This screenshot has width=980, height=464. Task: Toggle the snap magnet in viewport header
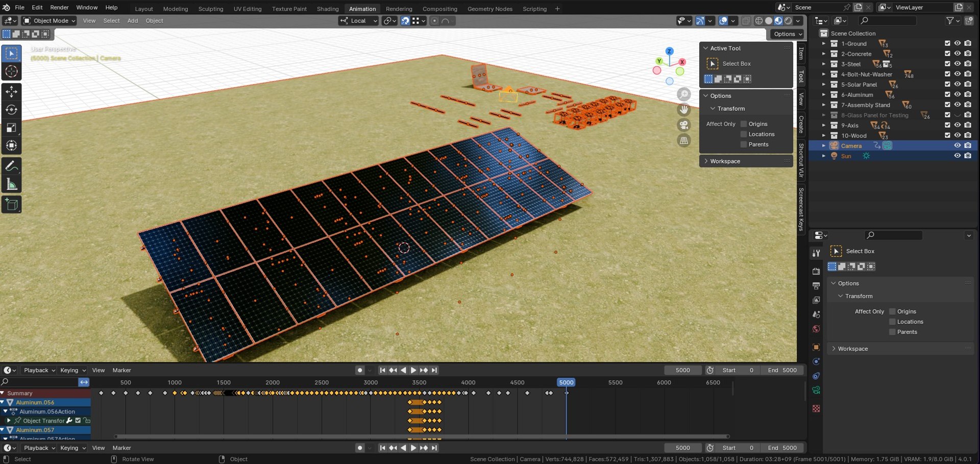pos(405,21)
